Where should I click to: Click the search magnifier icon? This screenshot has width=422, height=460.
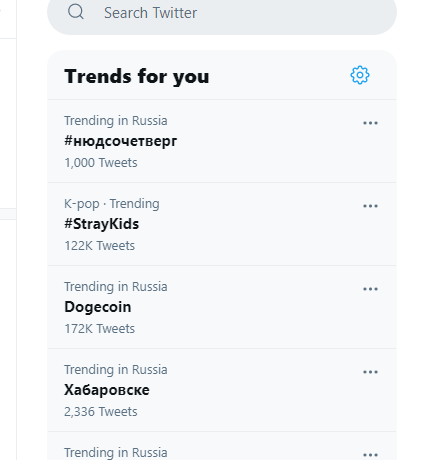click(76, 12)
